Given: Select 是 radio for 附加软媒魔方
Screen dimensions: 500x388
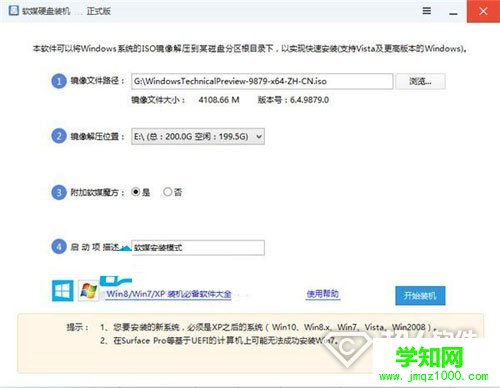Looking at the screenshot, I should pyautogui.click(x=136, y=192).
